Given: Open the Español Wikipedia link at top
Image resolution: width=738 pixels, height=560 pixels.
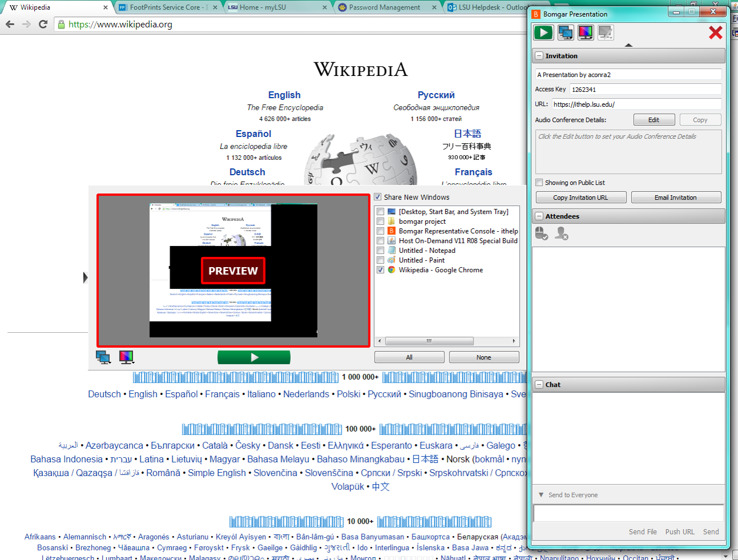Looking at the screenshot, I should point(253,134).
